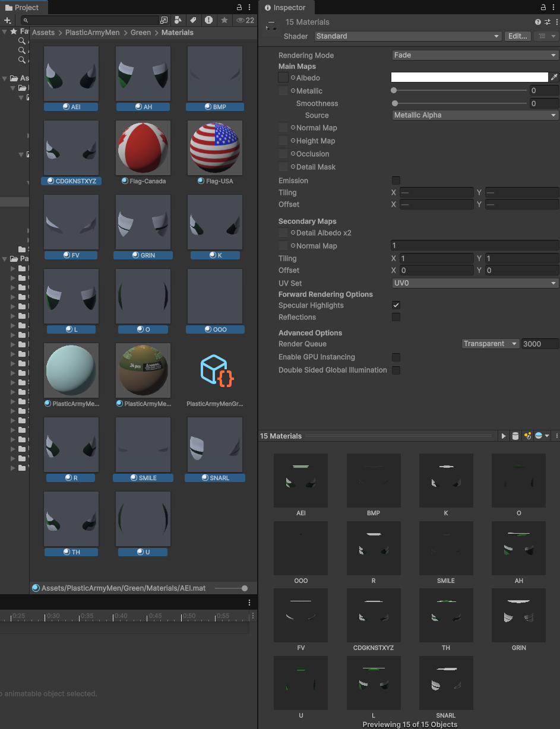The width and height of the screenshot is (560, 729).
Task: Navigate to Assets in the breadcrumb
Action: [44, 33]
